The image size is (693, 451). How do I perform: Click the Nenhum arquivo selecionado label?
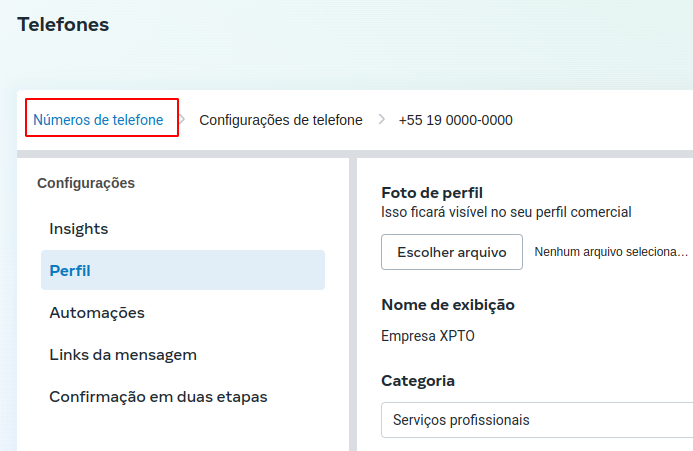611,252
